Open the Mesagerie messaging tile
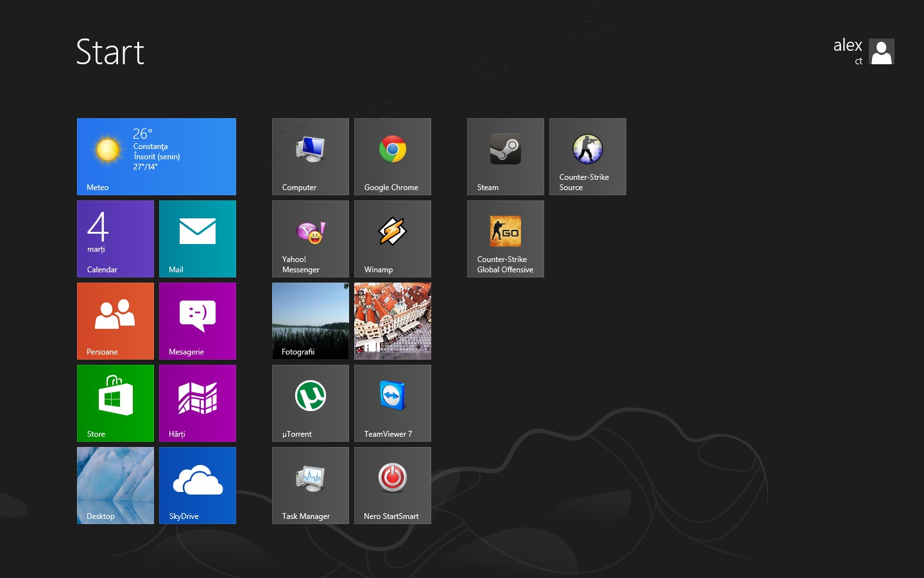The width and height of the screenshot is (924, 578). [198, 321]
